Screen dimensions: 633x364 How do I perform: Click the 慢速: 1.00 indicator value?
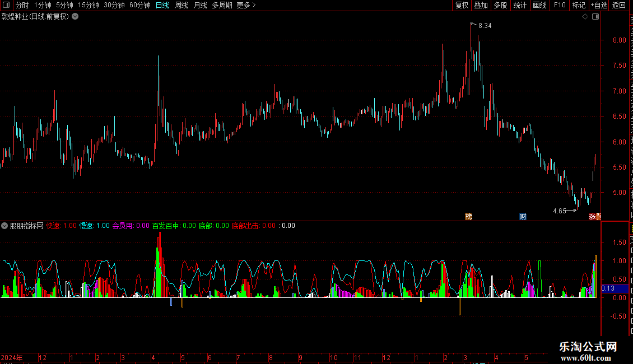pyautogui.click(x=95, y=226)
